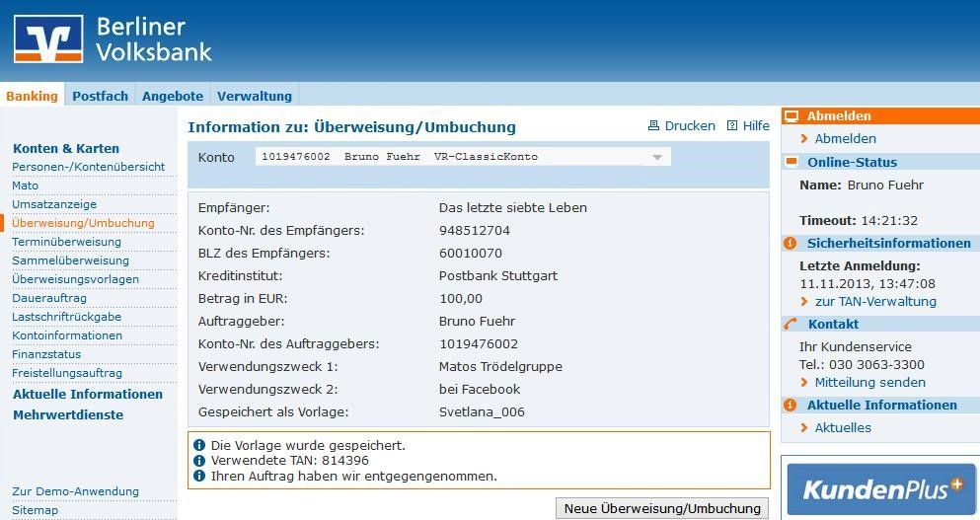The height and width of the screenshot is (520, 980).
Task: Open Umsatzanzeige
Action: [54, 204]
